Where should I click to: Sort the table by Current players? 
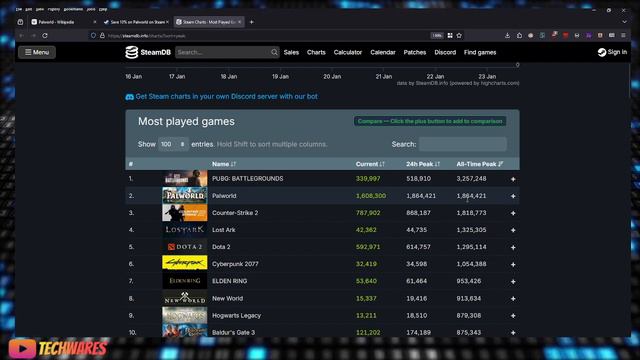(x=370, y=164)
